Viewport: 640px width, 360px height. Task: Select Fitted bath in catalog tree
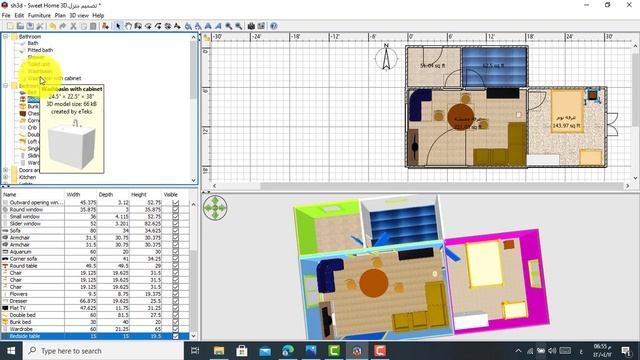(x=40, y=50)
